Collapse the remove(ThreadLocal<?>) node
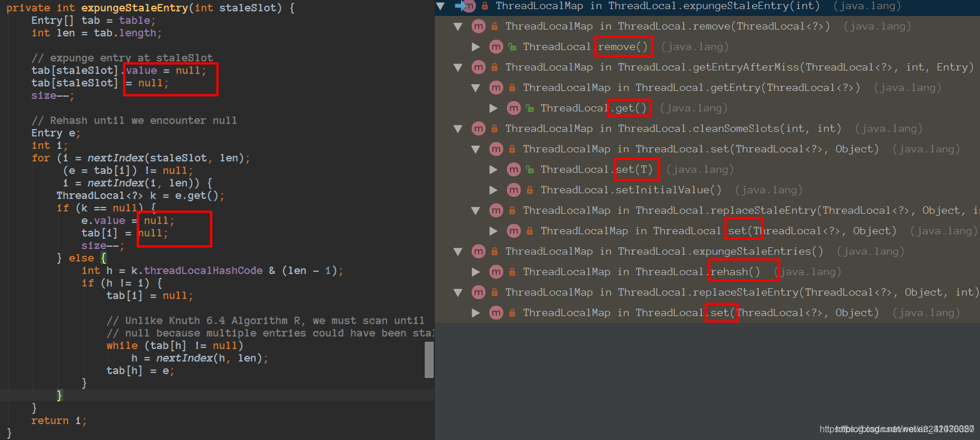Screen dimensions: 980x440 pyautogui.click(x=458, y=27)
